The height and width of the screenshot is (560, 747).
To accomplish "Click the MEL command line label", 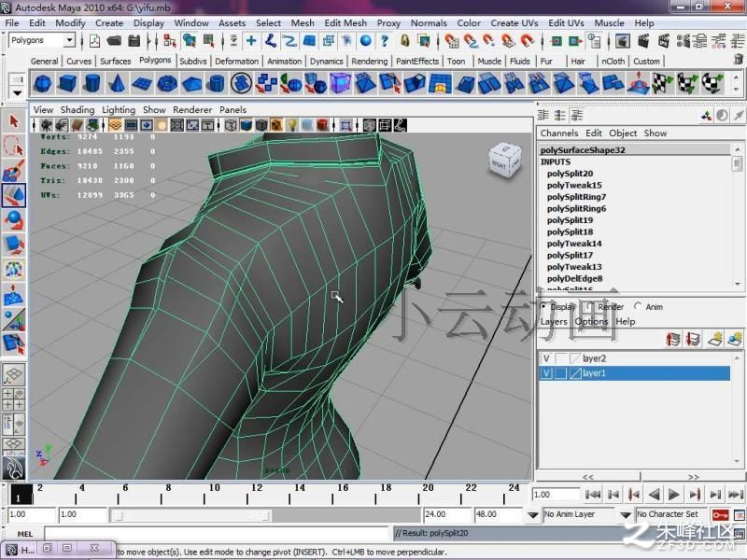I will (x=25, y=534).
